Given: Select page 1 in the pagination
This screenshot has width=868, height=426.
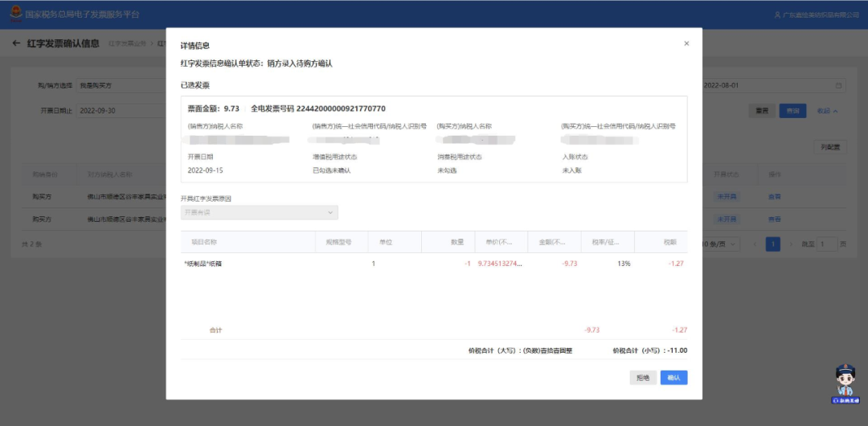Looking at the screenshot, I should (772, 244).
